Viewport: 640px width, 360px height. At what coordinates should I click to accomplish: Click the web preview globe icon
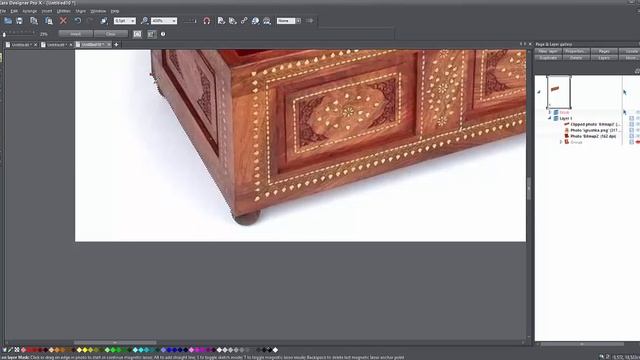coord(255,21)
